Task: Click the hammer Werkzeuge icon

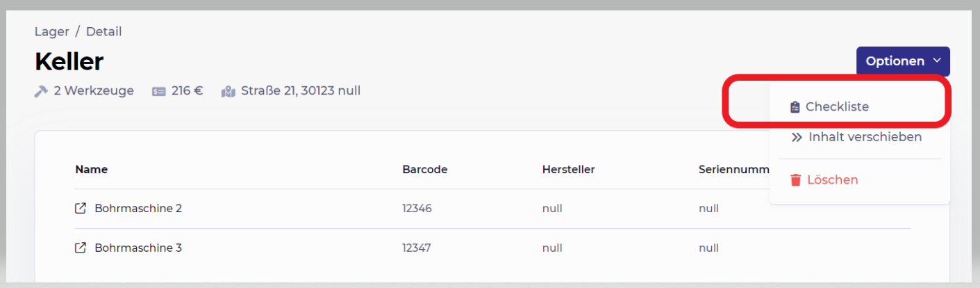Action: [x=41, y=91]
